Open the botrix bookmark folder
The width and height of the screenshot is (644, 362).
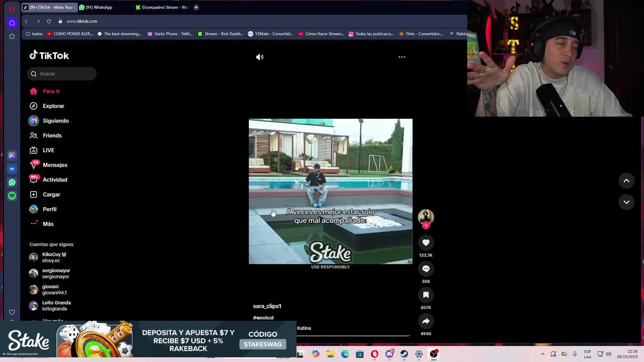point(34,34)
